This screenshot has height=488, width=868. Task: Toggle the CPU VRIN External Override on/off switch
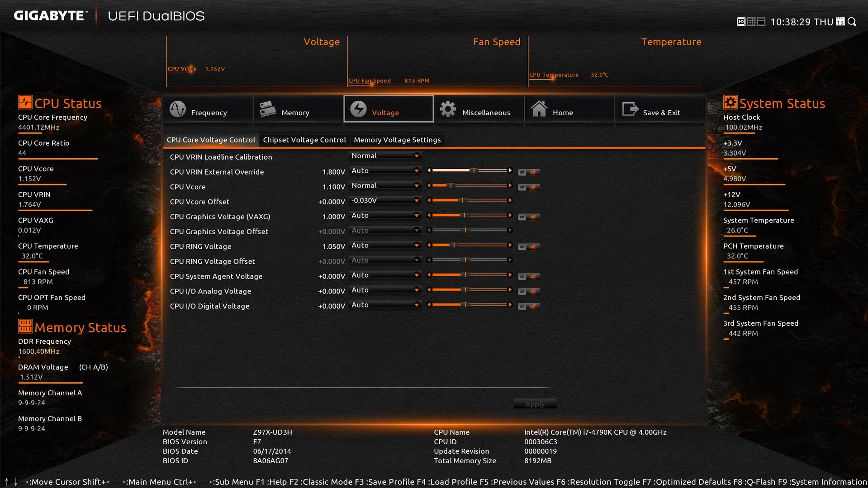click(x=529, y=172)
